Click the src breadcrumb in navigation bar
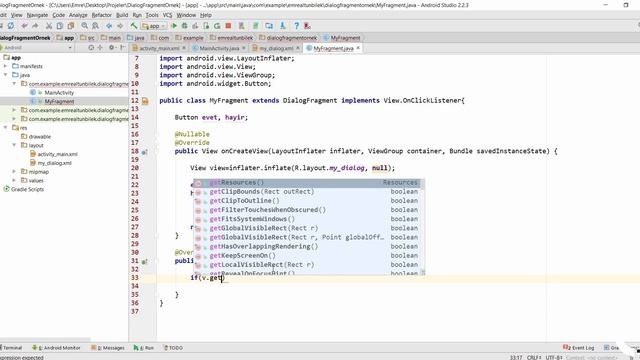 [x=87, y=38]
